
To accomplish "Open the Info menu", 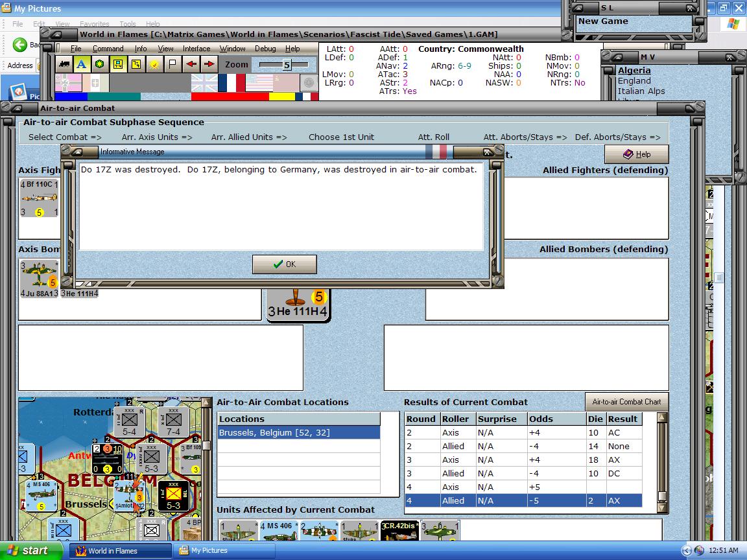I will (141, 49).
